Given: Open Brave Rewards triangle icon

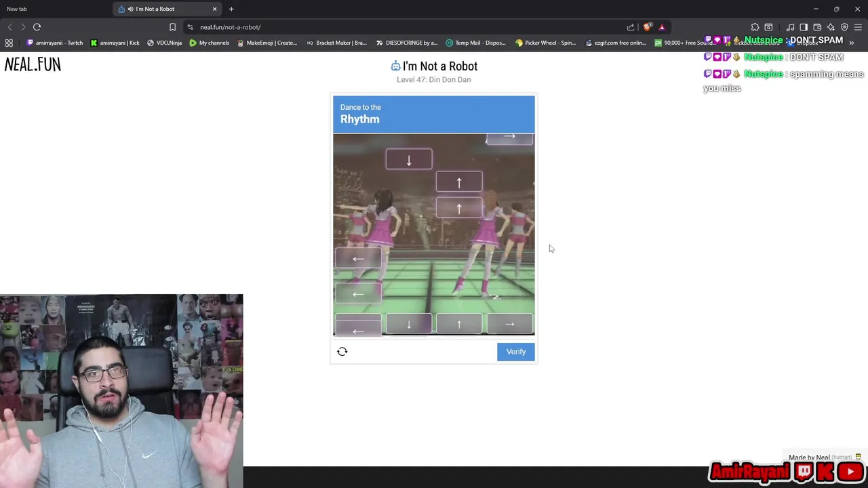Looking at the screenshot, I should coord(662,27).
